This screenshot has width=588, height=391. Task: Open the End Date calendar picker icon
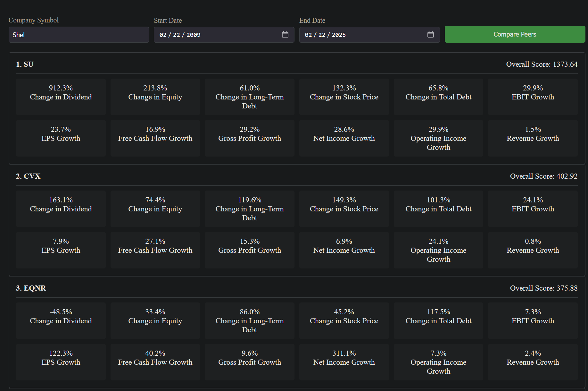(x=430, y=35)
